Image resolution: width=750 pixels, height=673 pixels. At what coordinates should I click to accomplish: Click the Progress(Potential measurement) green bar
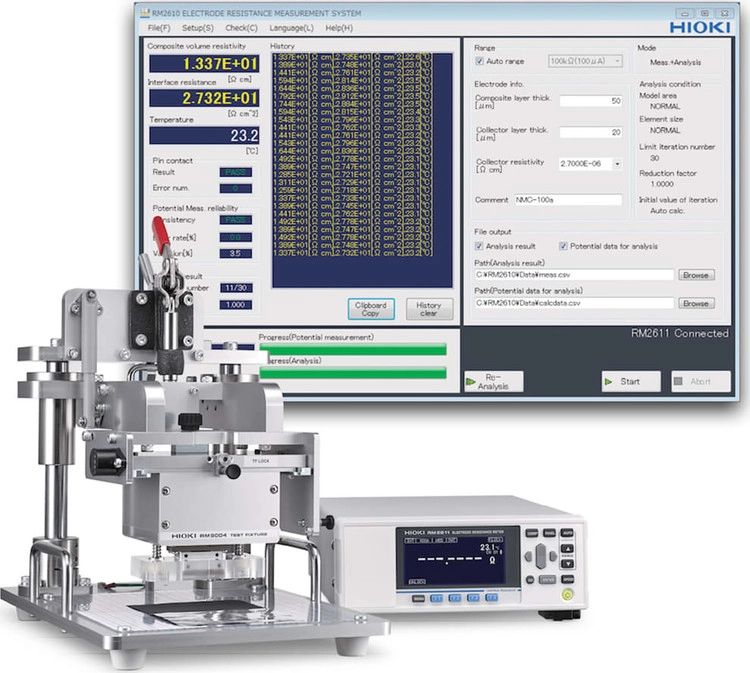353,350
